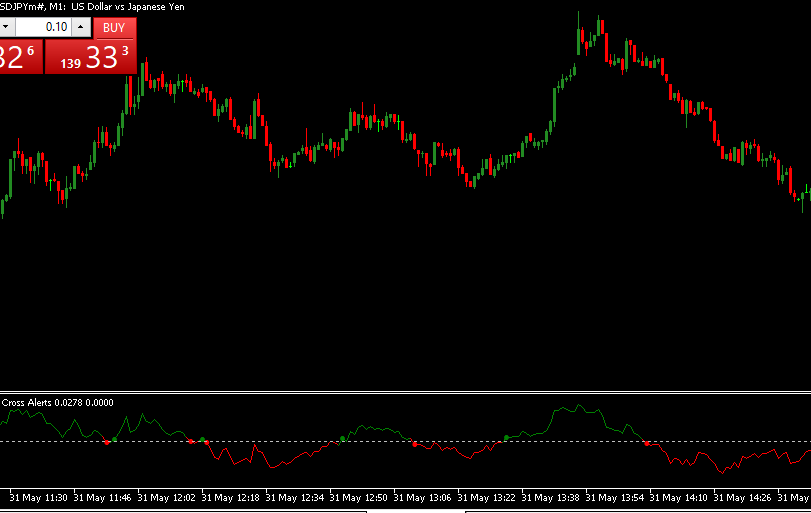
Task: Click red cross alert dot near 14:10
Action: pyautogui.click(x=647, y=443)
